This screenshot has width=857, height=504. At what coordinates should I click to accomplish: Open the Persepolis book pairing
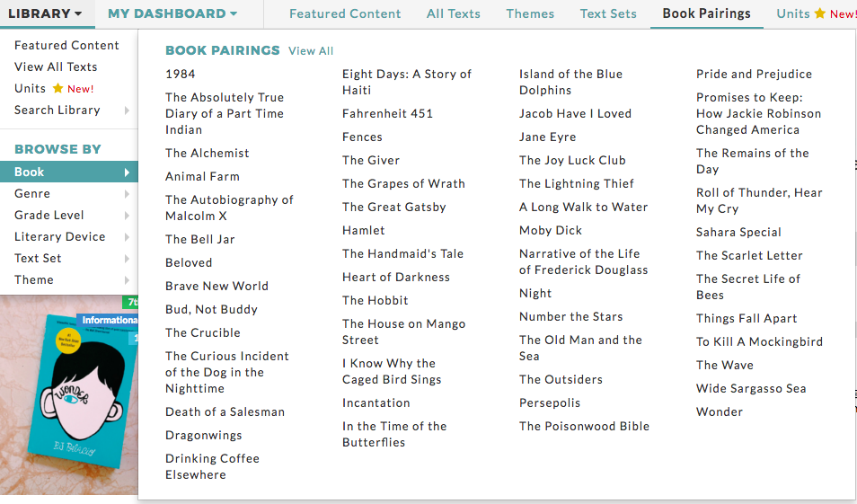coord(550,402)
